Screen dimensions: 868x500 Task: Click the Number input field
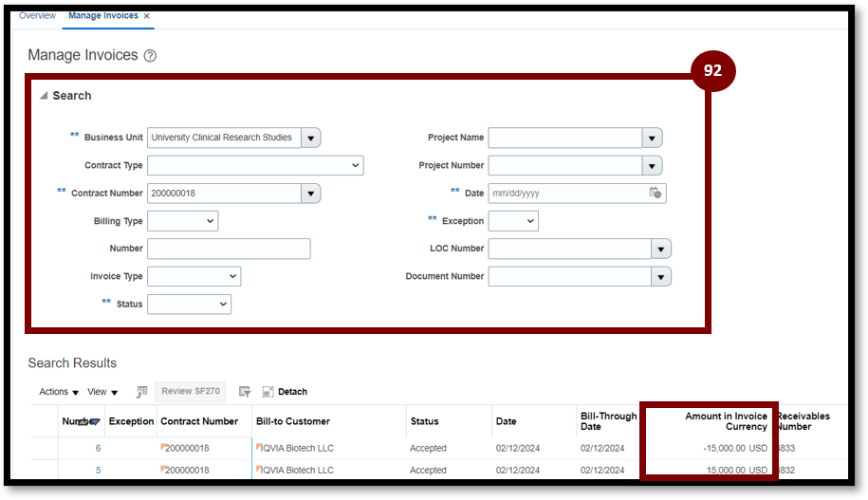click(229, 249)
